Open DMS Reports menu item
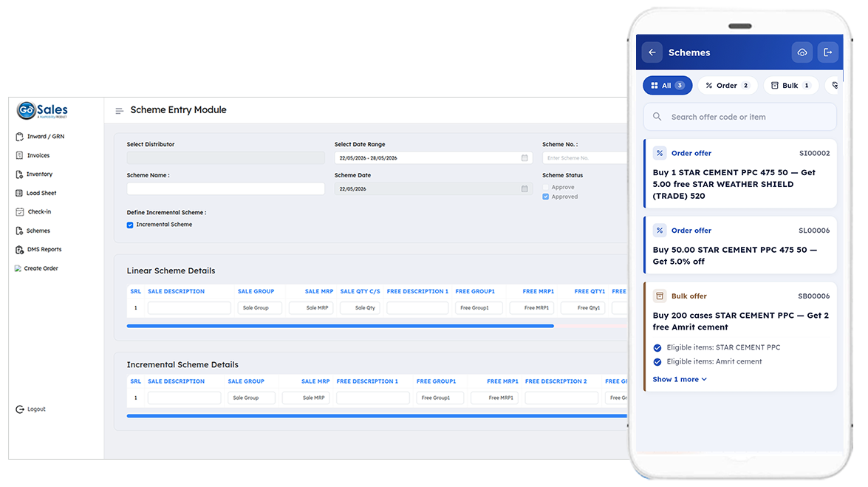This screenshot has height=487, width=868. [x=44, y=250]
